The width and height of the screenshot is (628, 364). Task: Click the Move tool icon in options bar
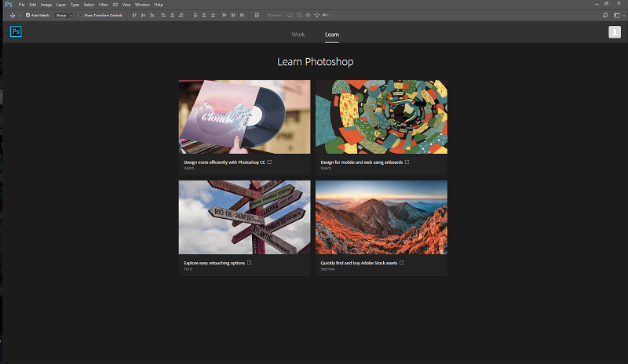point(13,15)
